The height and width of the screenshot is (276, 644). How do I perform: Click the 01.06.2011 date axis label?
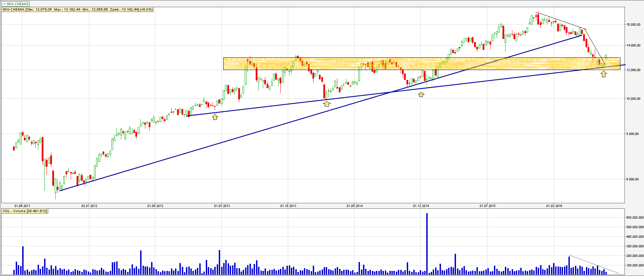22,206
